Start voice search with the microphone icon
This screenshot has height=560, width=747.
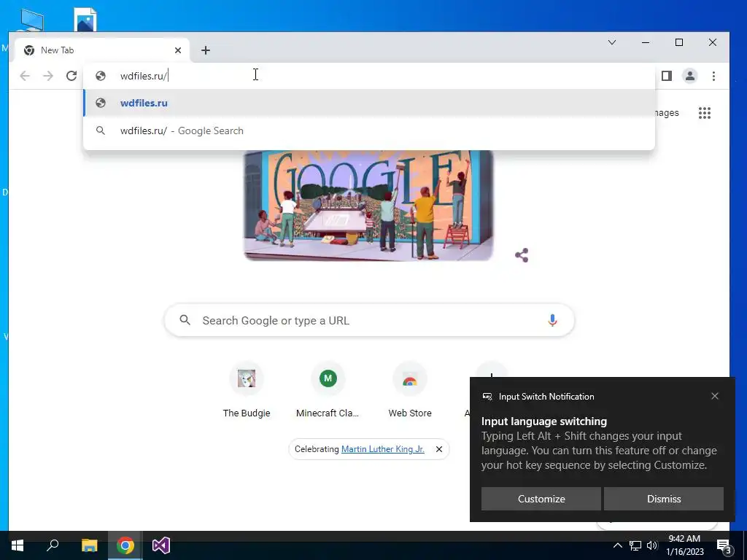(x=552, y=321)
